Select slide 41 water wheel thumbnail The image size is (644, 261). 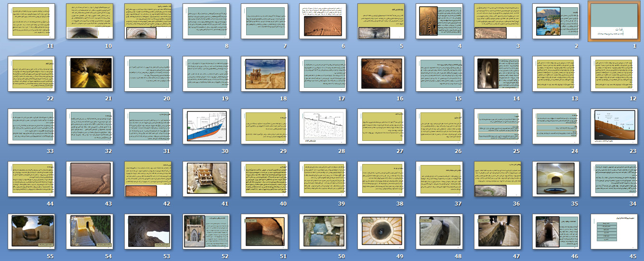tap(206, 179)
